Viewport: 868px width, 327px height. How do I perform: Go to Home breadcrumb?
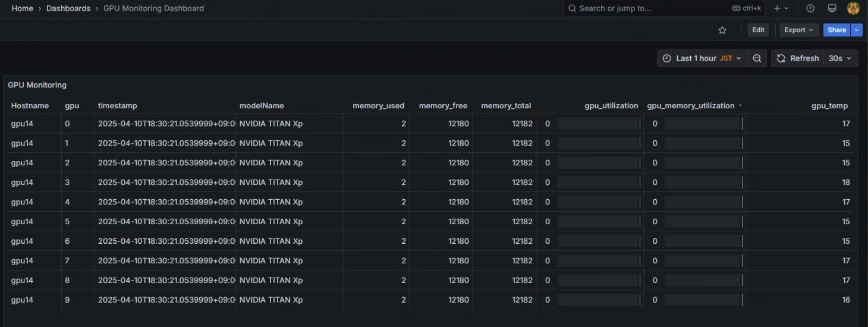[x=23, y=8]
